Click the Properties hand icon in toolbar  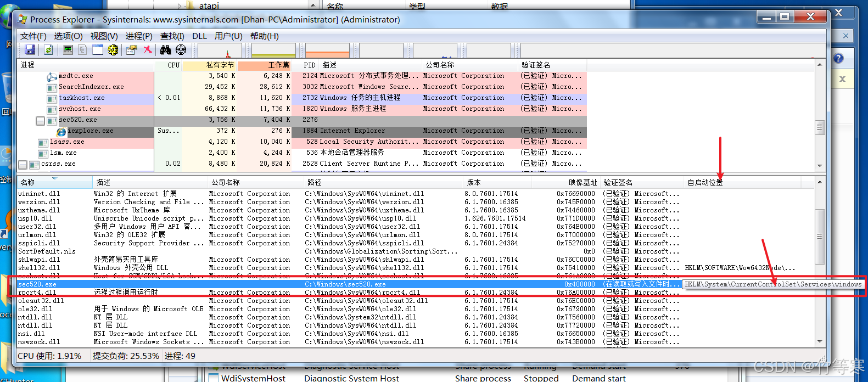[x=131, y=50]
